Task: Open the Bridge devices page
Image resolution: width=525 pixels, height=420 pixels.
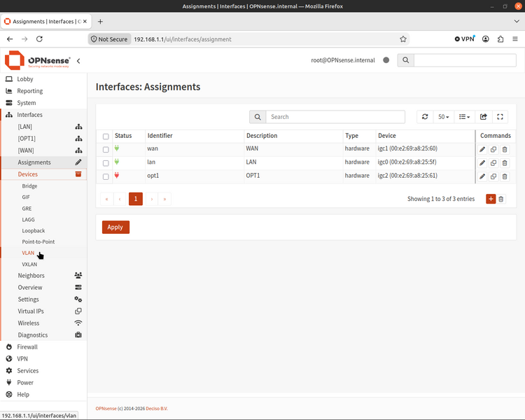Action: [29, 186]
